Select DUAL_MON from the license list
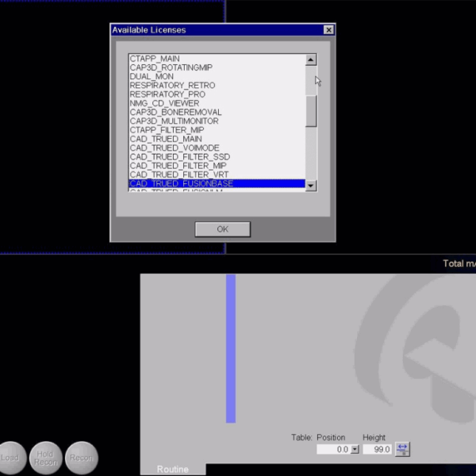The width and height of the screenshot is (476, 476). pos(152,76)
